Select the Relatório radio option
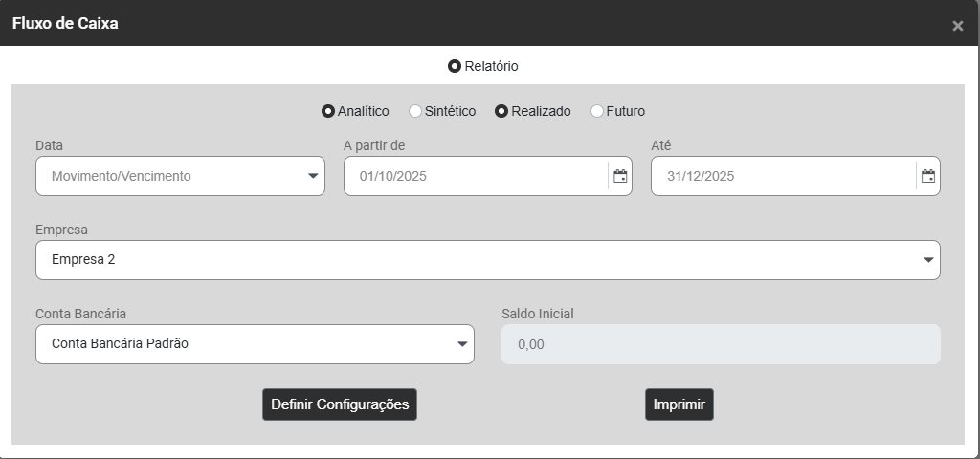This screenshot has width=980, height=459. point(455,67)
